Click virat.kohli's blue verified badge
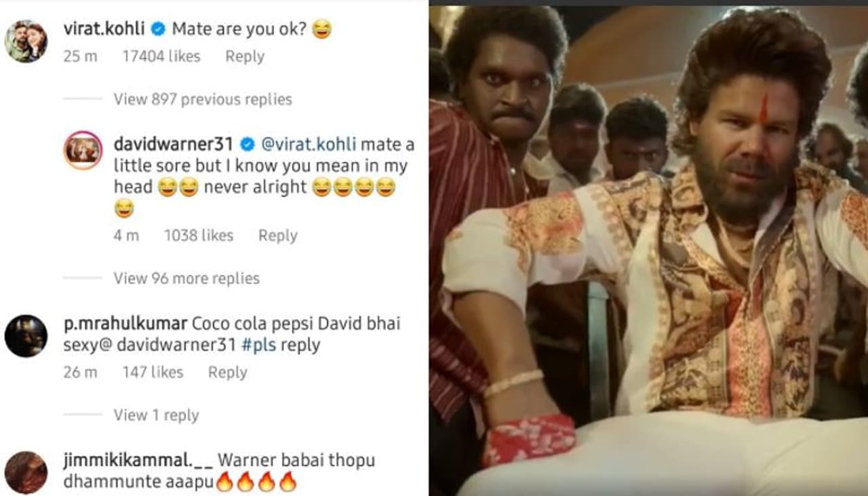Screen dimensions: 868x496 (x=157, y=29)
